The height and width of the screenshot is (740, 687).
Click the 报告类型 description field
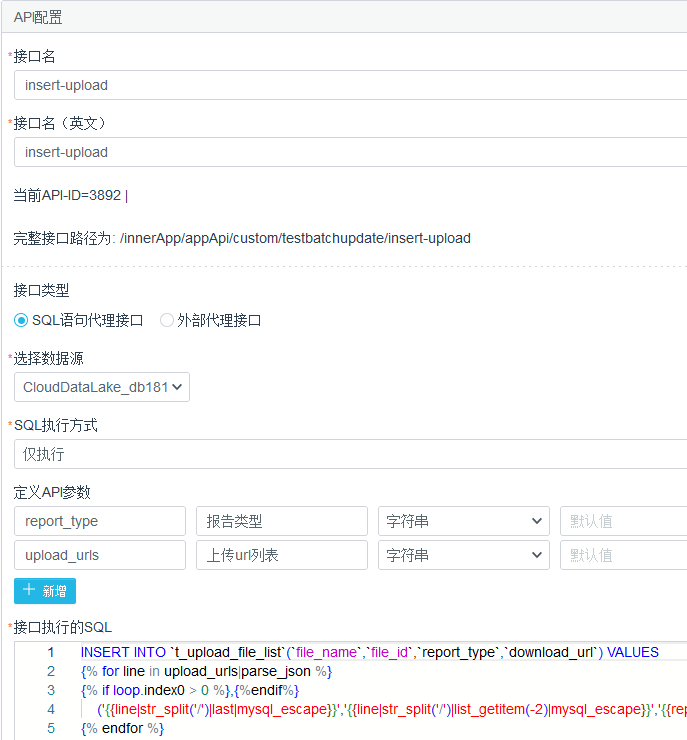click(282, 521)
